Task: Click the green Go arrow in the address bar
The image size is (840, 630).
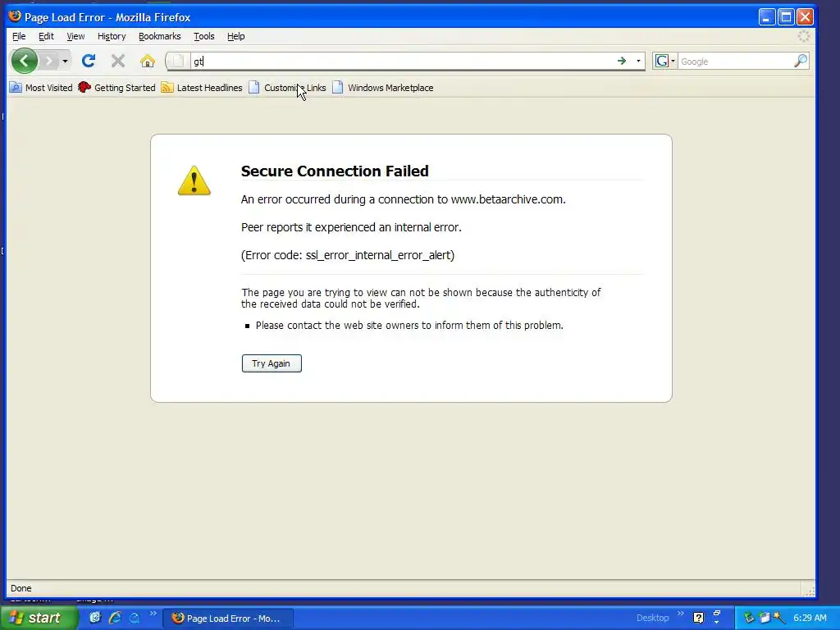Action: pos(622,61)
